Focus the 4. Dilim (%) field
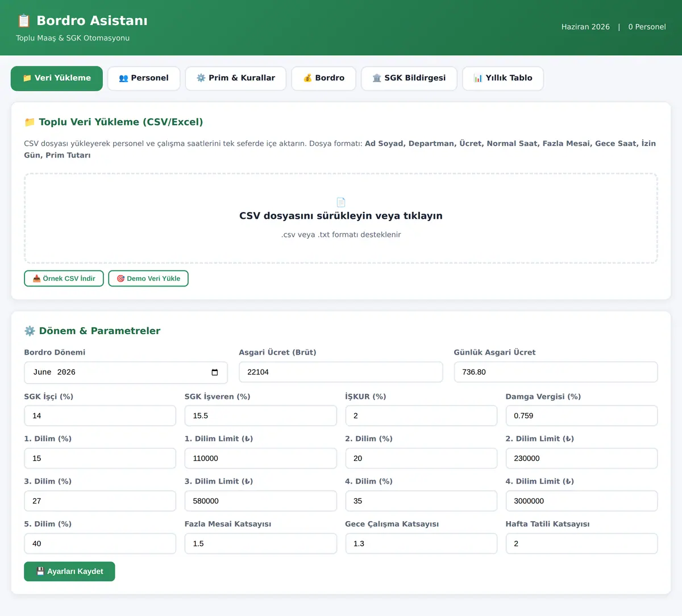Screen dimensions: 682x616 [x=421, y=501]
